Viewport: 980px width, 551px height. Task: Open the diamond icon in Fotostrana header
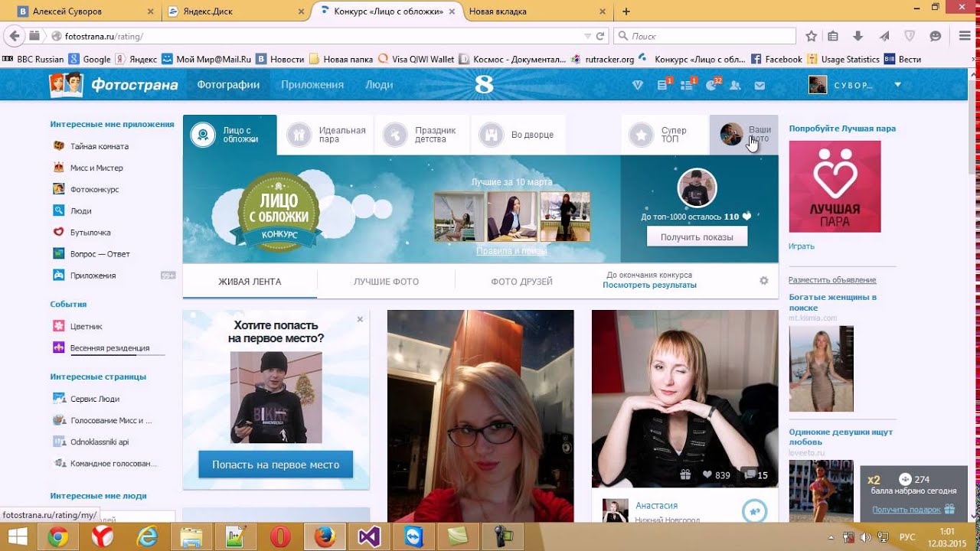pyautogui.click(x=639, y=86)
